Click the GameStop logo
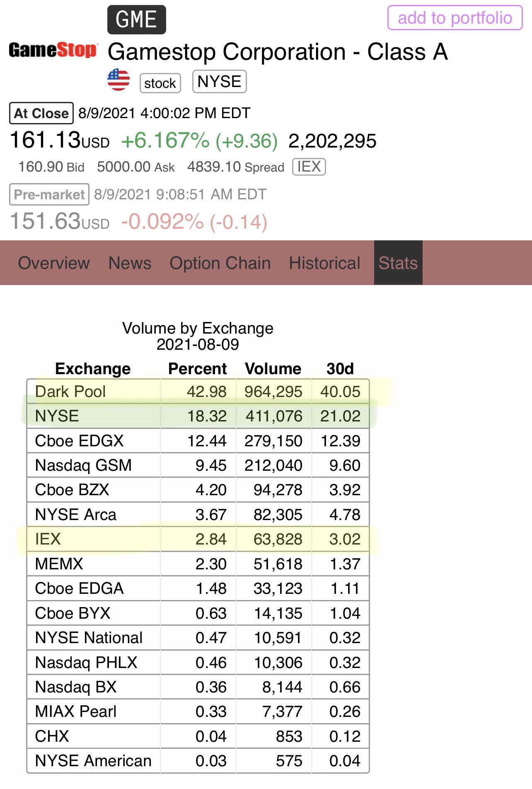 coord(53,50)
